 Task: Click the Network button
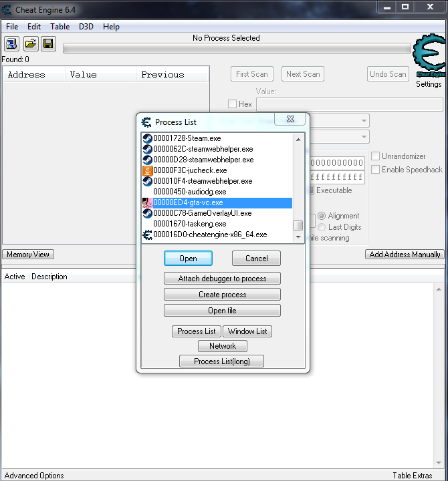(x=223, y=346)
